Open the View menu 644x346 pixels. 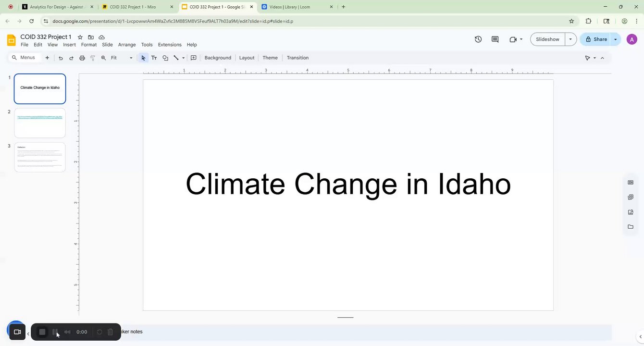[52, 45]
